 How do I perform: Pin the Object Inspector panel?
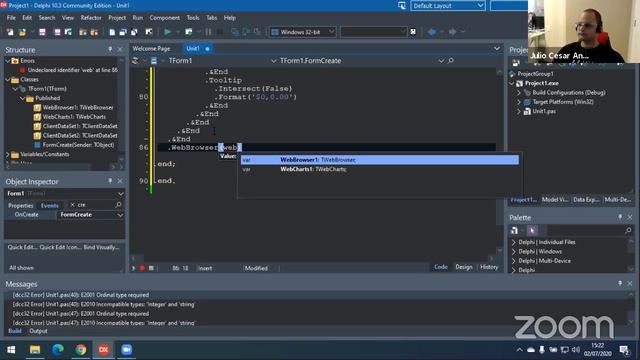tap(110, 181)
